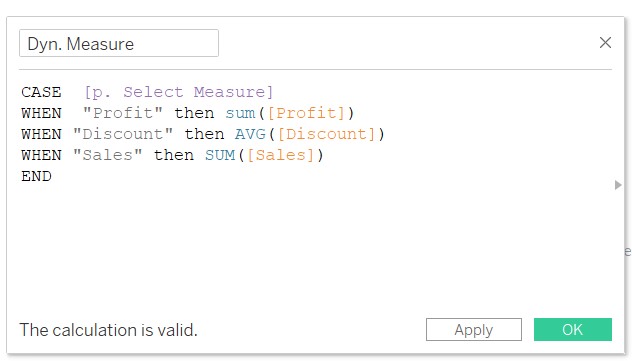Click the OK button
Viewport: 632px width, 361px height.
(573, 330)
